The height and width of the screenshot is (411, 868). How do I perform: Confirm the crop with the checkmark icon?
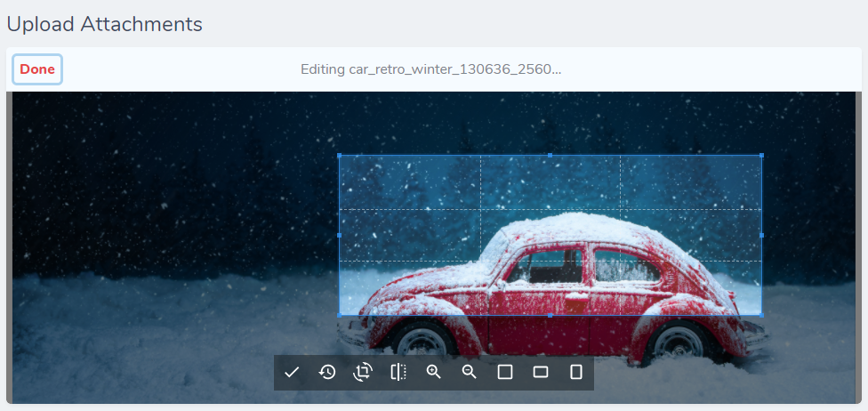tap(292, 372)
